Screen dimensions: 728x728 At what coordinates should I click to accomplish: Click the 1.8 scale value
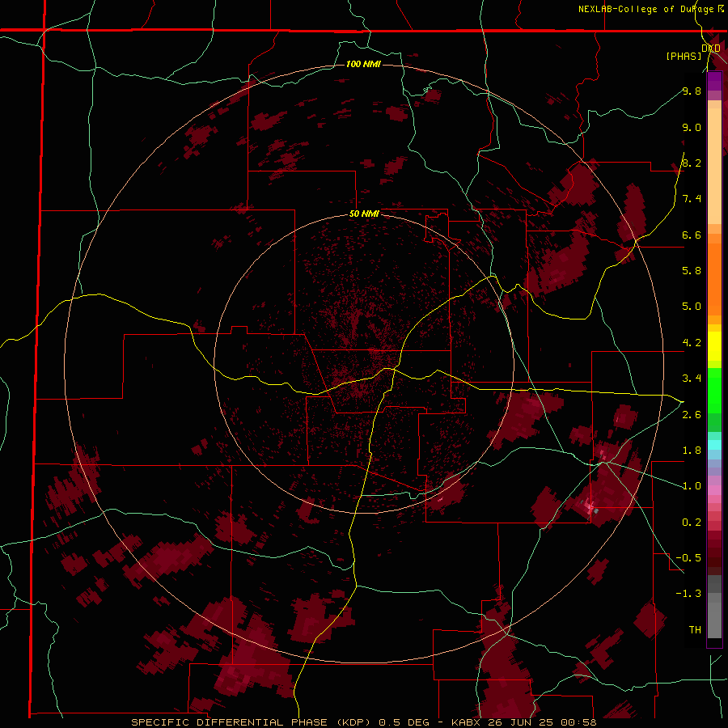pyautogui.click(x=692, y=451)
